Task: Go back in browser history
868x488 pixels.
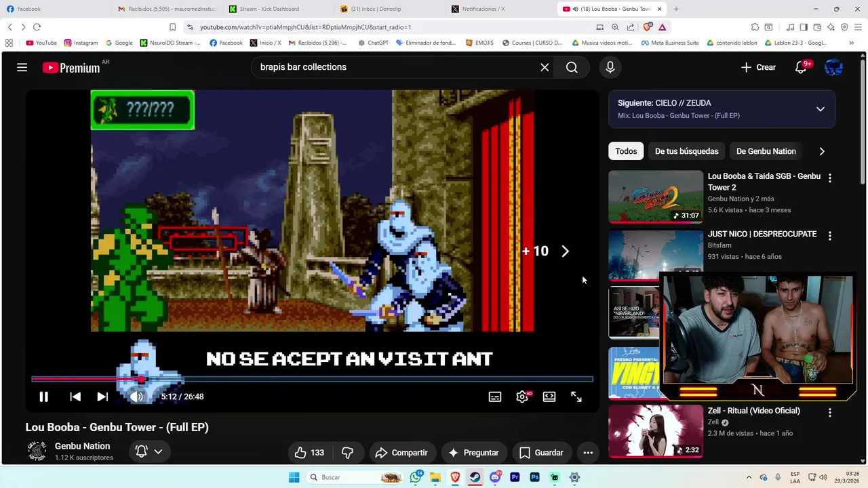Action: [x=9, y=27]
